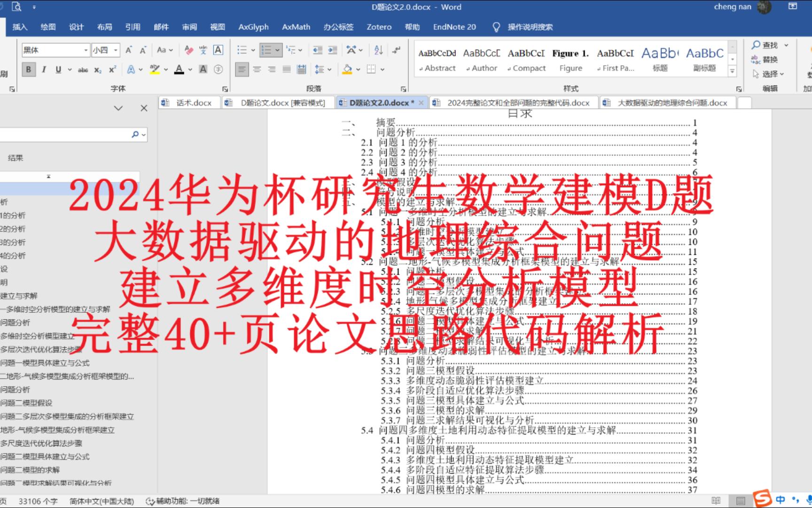Screen dimensions: 812x508
Task: Toggle Italic formatting
Action: pos(44,70)
